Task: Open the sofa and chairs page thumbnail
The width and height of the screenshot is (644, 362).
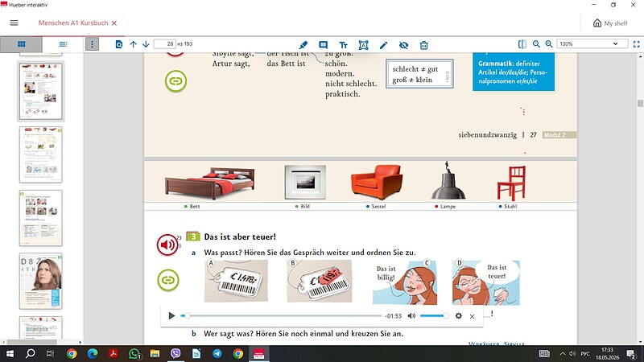Action: (41, 154)
